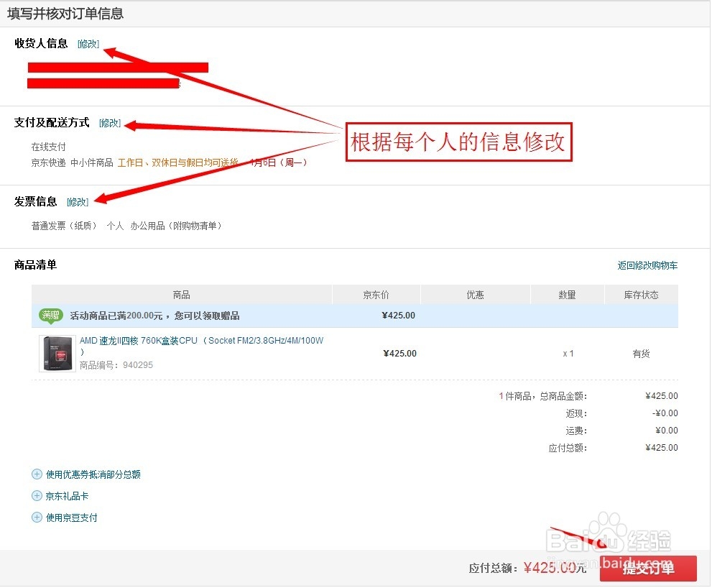Click 办公用品（附购物清单） text

tap(176, 226)
